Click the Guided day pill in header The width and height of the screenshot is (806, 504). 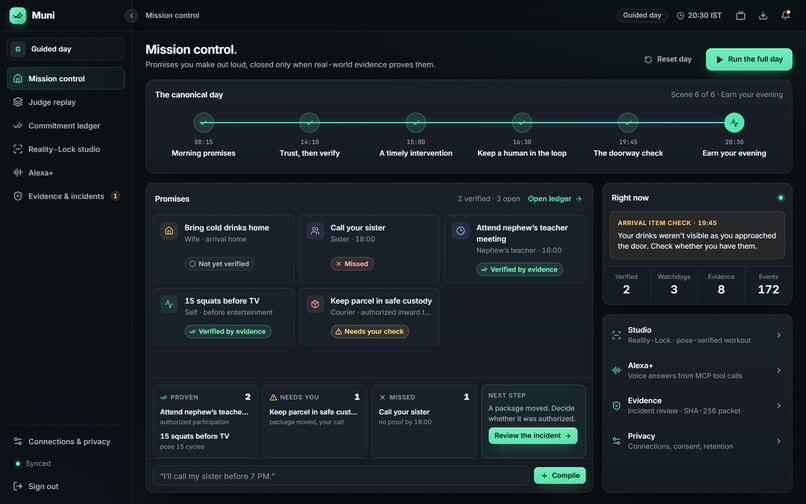coord(642,15)
